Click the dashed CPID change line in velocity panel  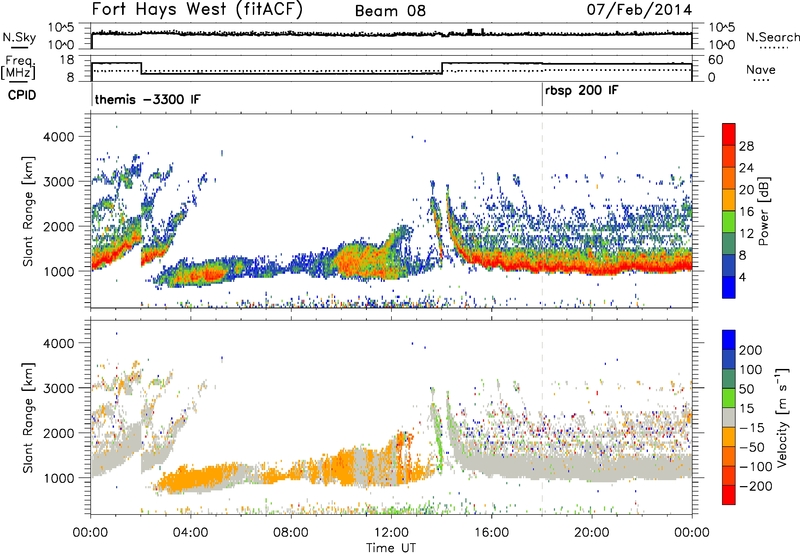click(542, 417)
